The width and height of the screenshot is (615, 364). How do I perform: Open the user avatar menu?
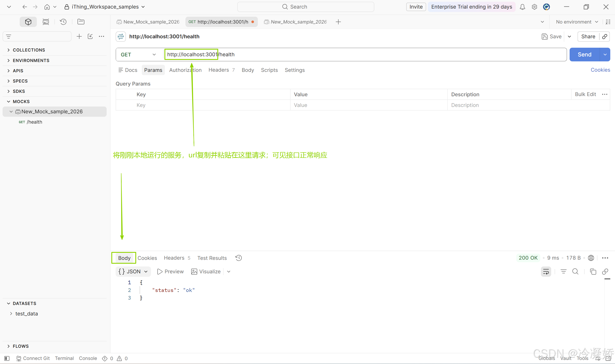(x=546, y=7)
